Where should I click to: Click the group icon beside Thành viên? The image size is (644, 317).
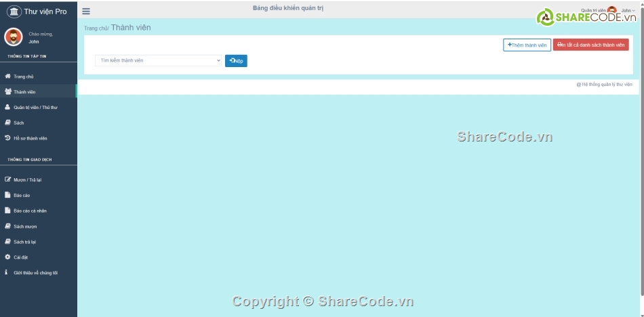(x=8, y=91)
